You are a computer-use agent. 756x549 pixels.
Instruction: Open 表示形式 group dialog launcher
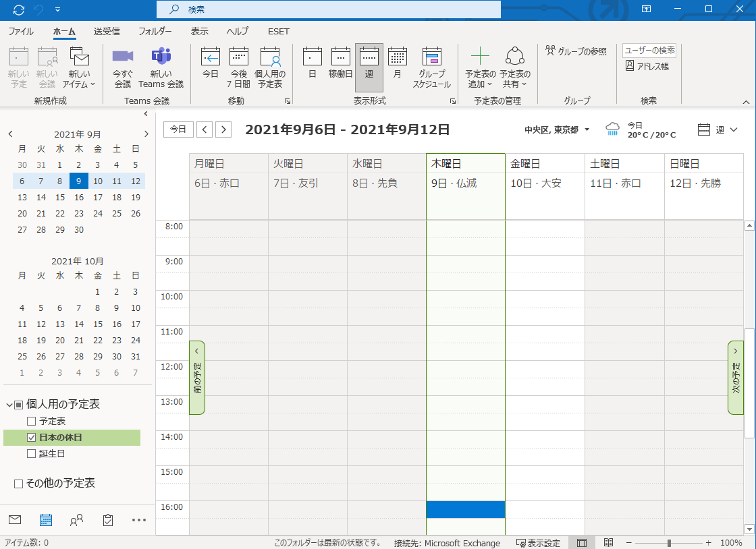453,101
